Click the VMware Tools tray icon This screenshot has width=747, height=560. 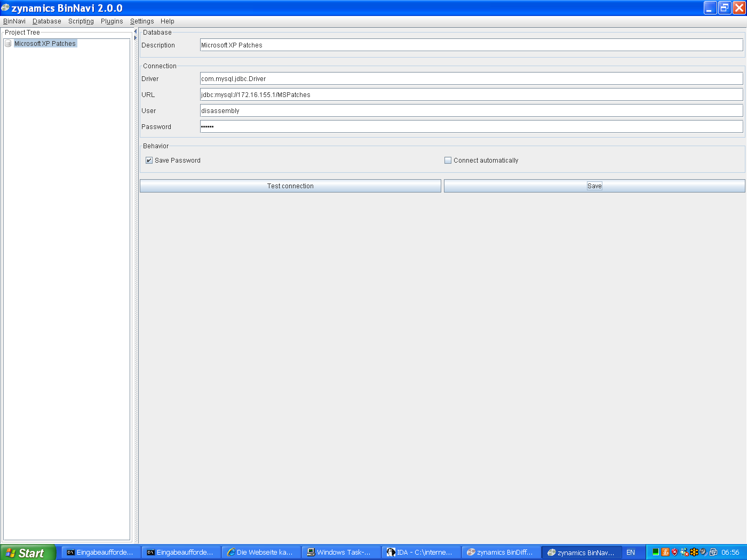713,552
